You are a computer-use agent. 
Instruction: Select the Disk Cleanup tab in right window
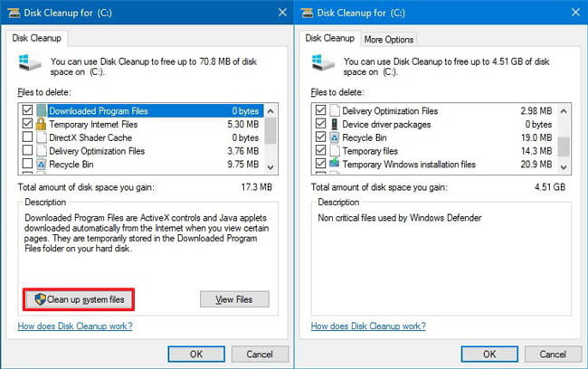329,38
